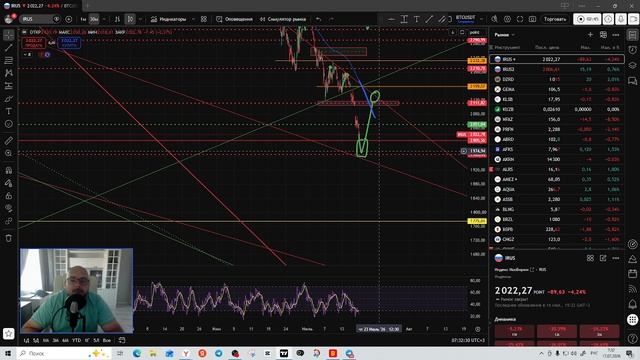640x360 pixels.
Task: Select the text T favorite drawing tool
Action: pyautogui.click(x=417, y=19)
